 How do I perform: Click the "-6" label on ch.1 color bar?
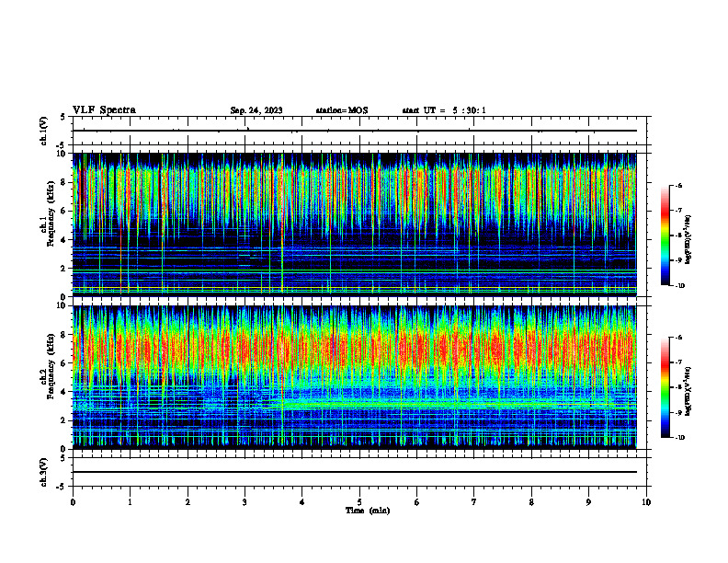(x=678, y=186)
